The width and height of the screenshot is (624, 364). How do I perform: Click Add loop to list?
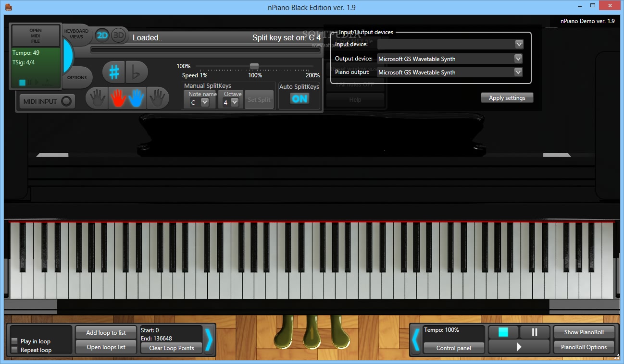click(106, 332)
